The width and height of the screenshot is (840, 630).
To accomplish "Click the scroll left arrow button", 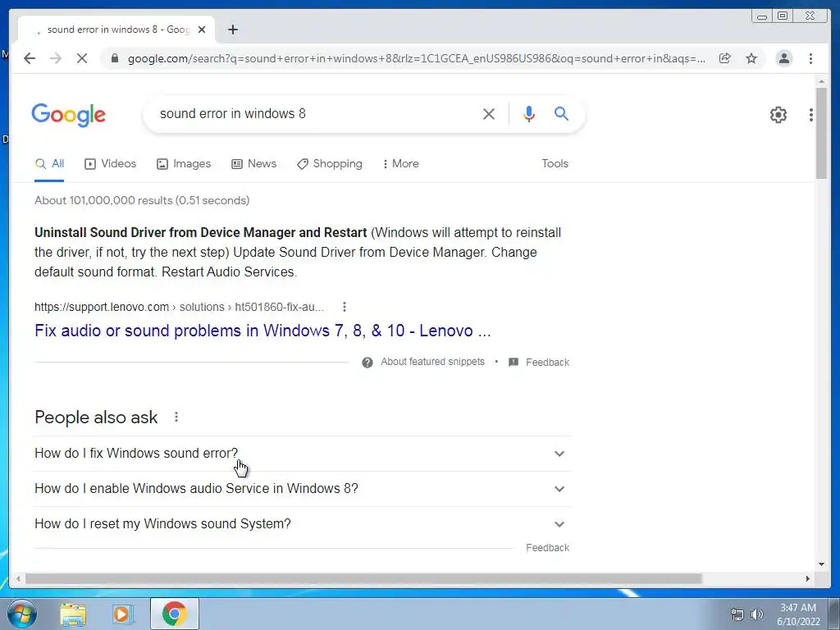I will click(18, 578).
